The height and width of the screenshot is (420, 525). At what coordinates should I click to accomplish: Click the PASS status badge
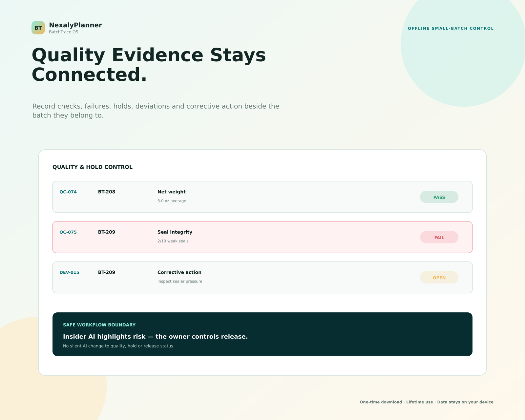pos(439,197)
